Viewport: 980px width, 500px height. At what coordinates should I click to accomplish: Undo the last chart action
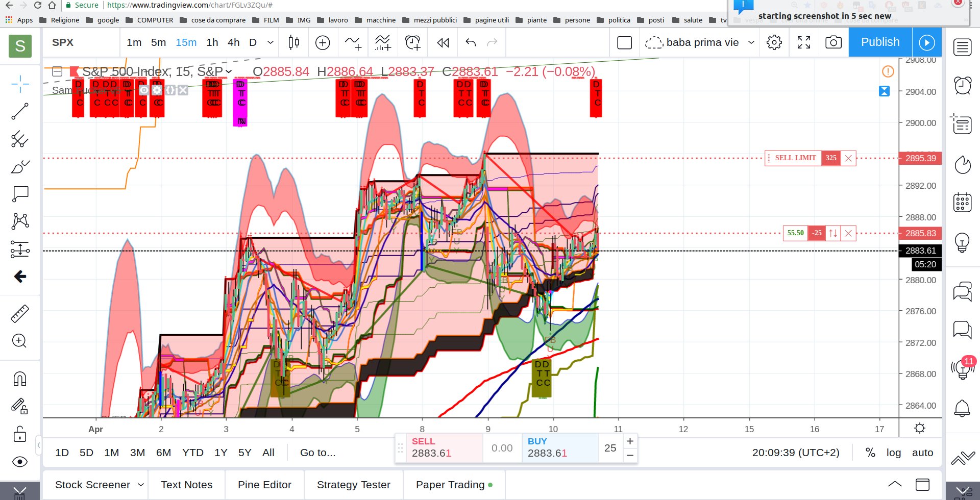[x=471, y=42]
